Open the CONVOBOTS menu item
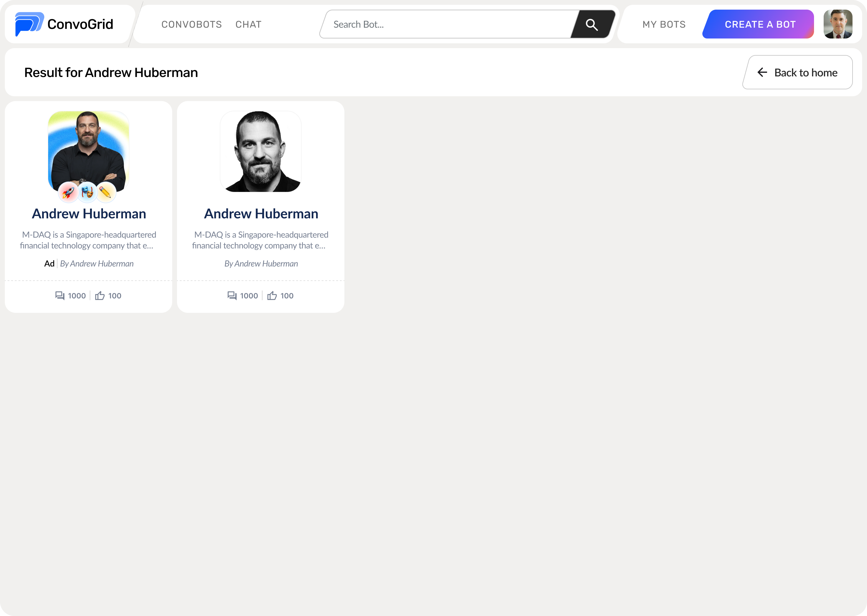 tap(191, 25)
